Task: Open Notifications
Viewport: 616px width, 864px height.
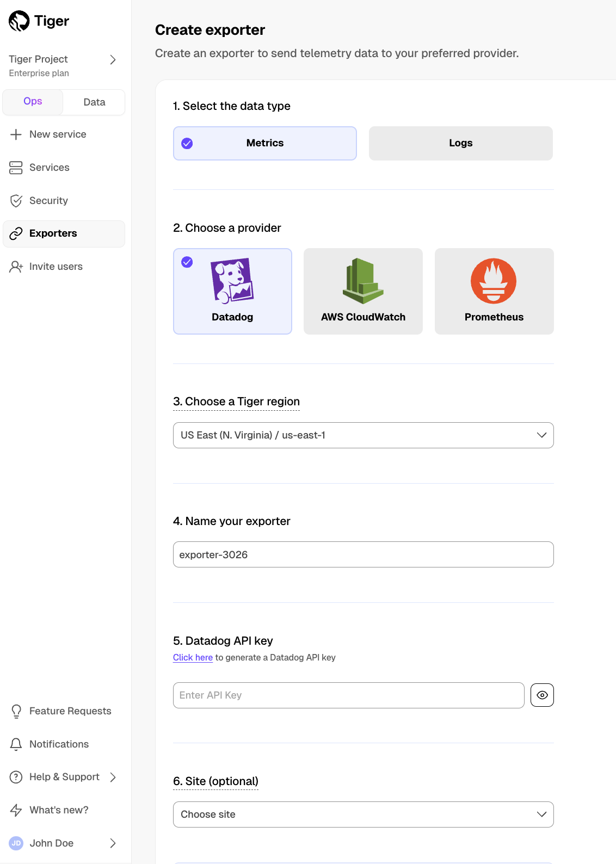Action: pos(64,744)
